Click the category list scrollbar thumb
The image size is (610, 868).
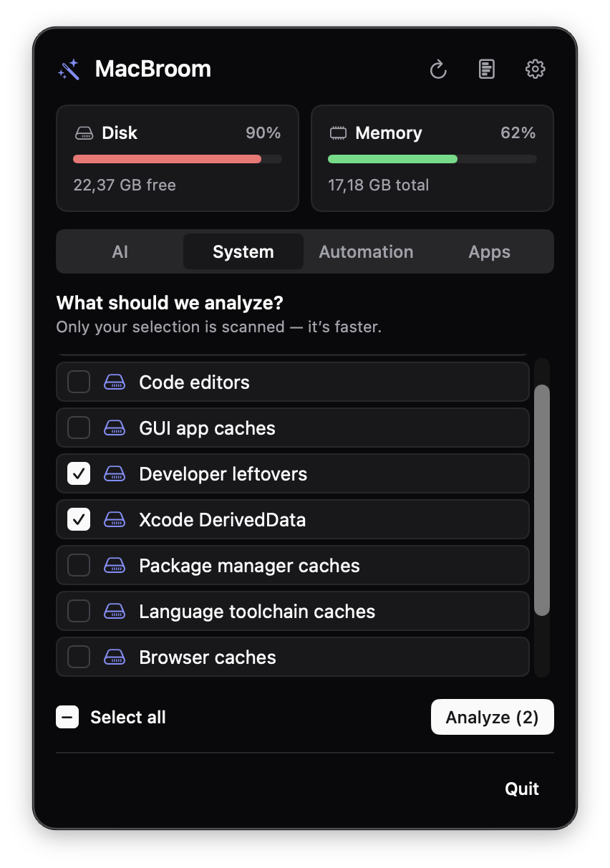(542, 500)
